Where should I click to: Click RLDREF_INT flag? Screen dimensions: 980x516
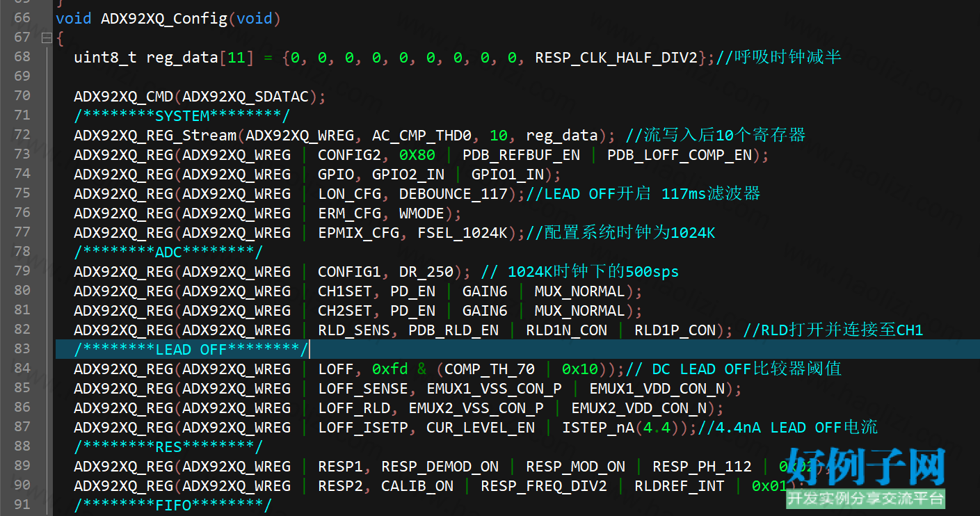680,485
